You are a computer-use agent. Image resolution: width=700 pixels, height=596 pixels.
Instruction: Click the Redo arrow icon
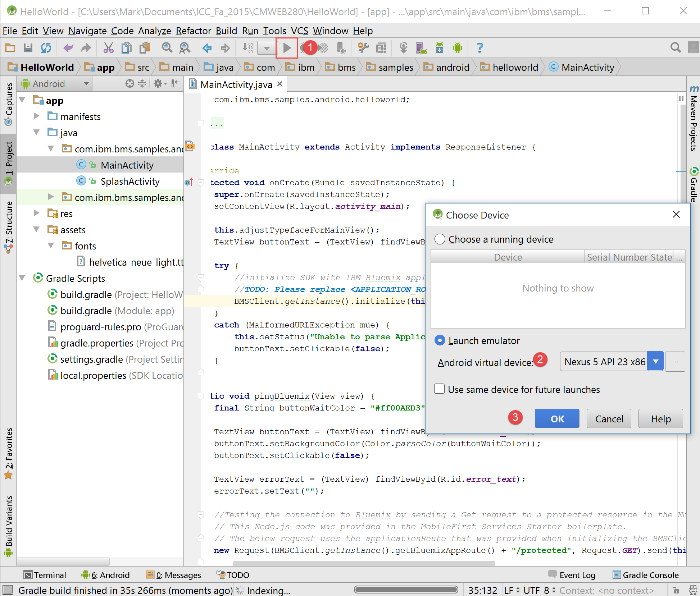[86, 48]
